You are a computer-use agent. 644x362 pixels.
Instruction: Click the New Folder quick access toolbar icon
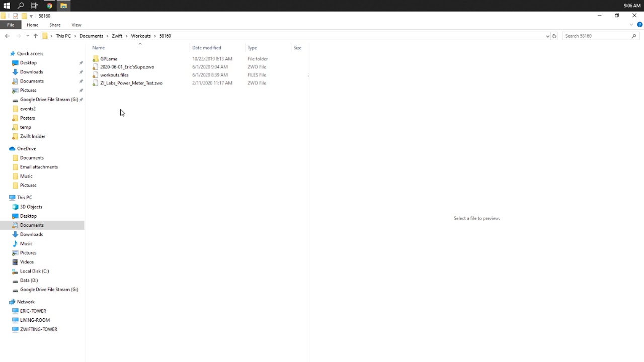24,16
